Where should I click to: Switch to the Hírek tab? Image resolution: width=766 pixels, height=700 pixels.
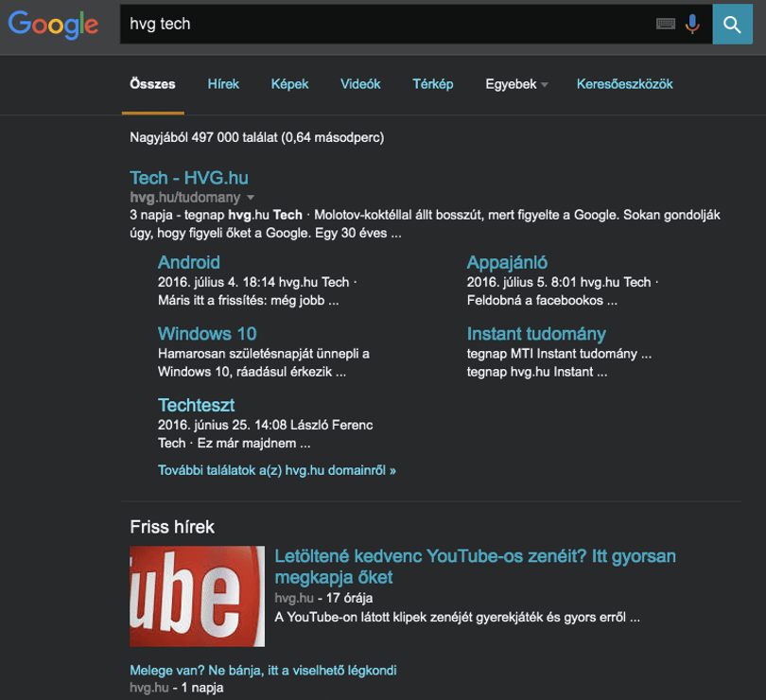tap(223, 84)
